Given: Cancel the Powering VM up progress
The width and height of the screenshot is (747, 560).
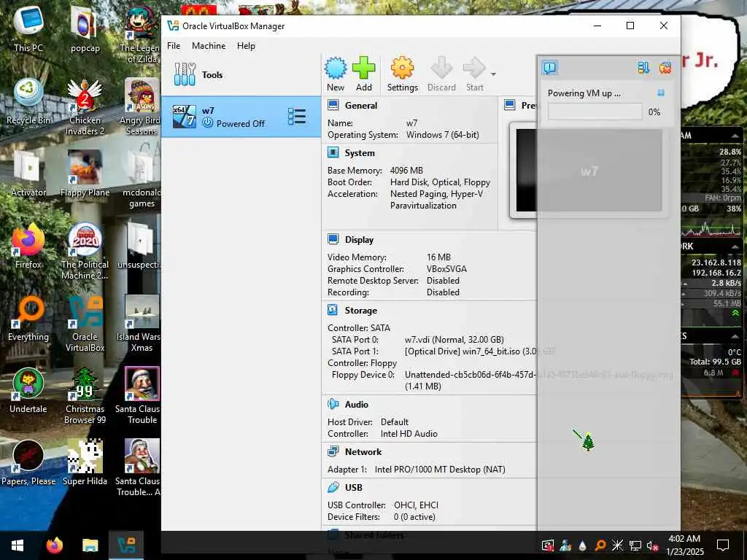Looking at the screenshot, I should (x=661, y=93).
